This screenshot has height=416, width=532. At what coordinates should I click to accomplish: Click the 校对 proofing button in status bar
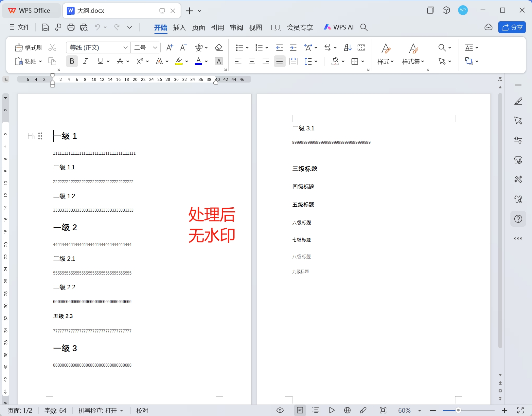142,410
